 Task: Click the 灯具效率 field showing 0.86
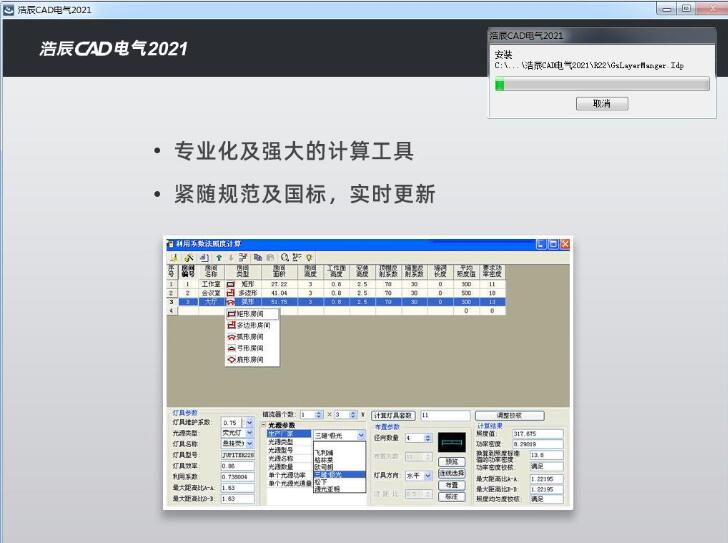[x=238, y=466]
